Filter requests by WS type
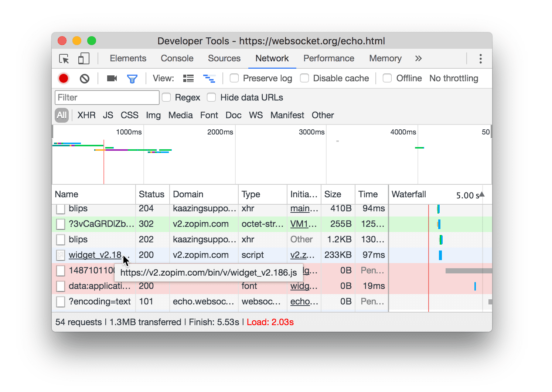The image size is (552, 392). pos(256,115)
